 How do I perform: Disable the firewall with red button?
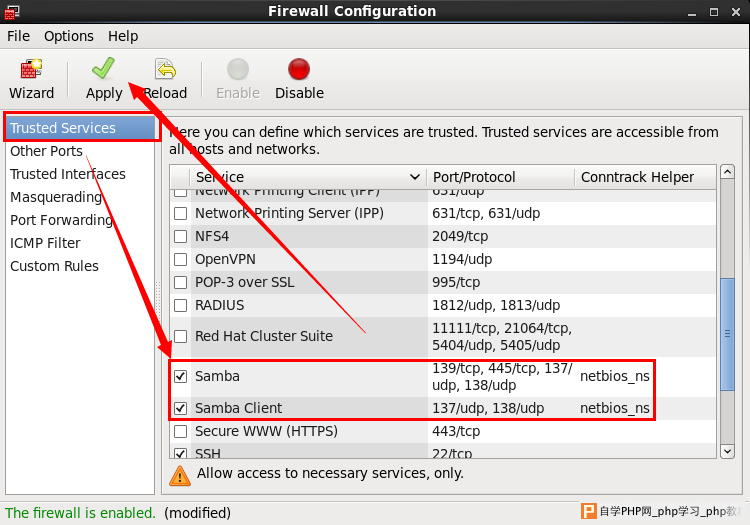point(299,79)
